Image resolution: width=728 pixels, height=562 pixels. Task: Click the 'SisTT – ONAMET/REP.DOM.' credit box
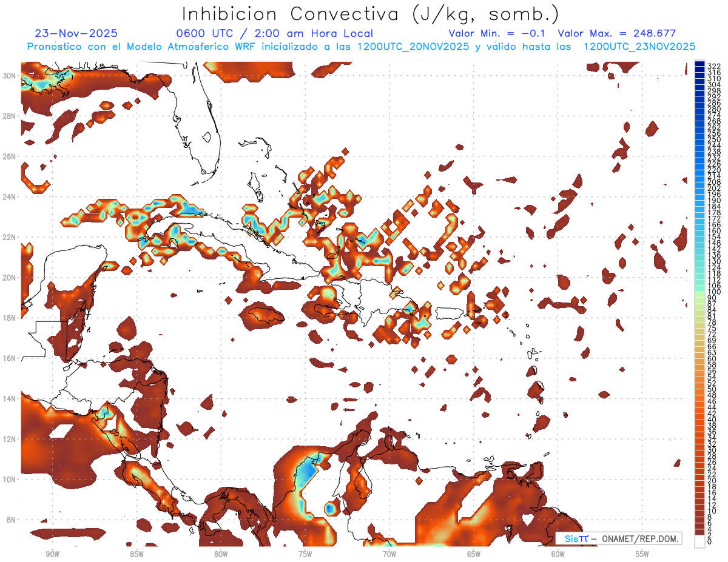coord(619,538)
